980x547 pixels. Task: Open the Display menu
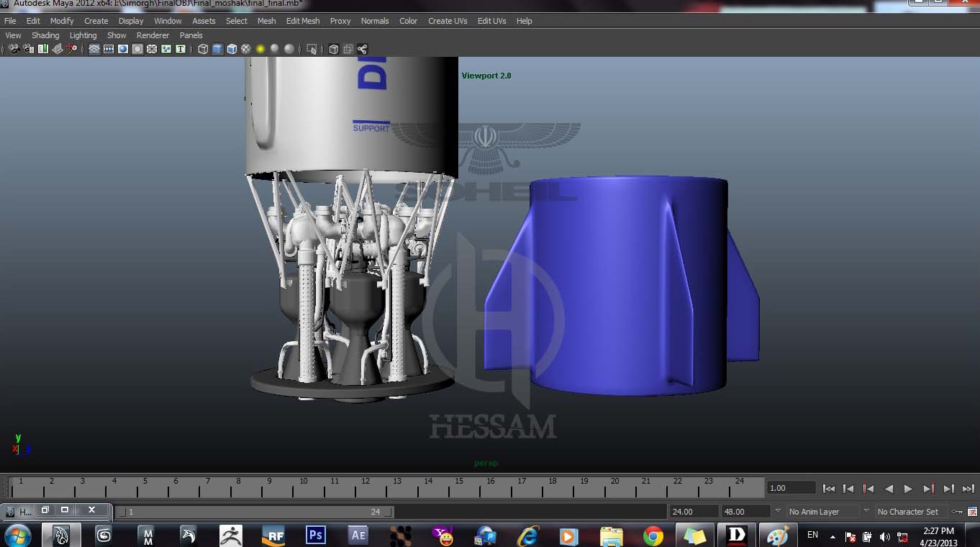pos(131,21)
